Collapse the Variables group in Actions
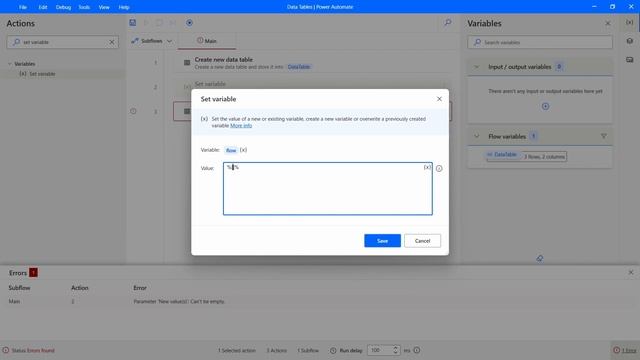Image resolution: width=640 pixels, height=360 pixels. (10, 64)
